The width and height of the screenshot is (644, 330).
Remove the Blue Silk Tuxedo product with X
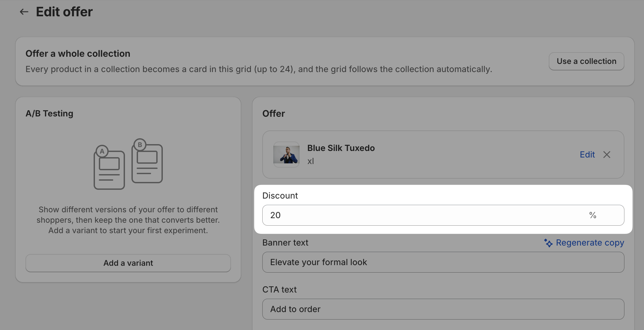click(607, 155)
